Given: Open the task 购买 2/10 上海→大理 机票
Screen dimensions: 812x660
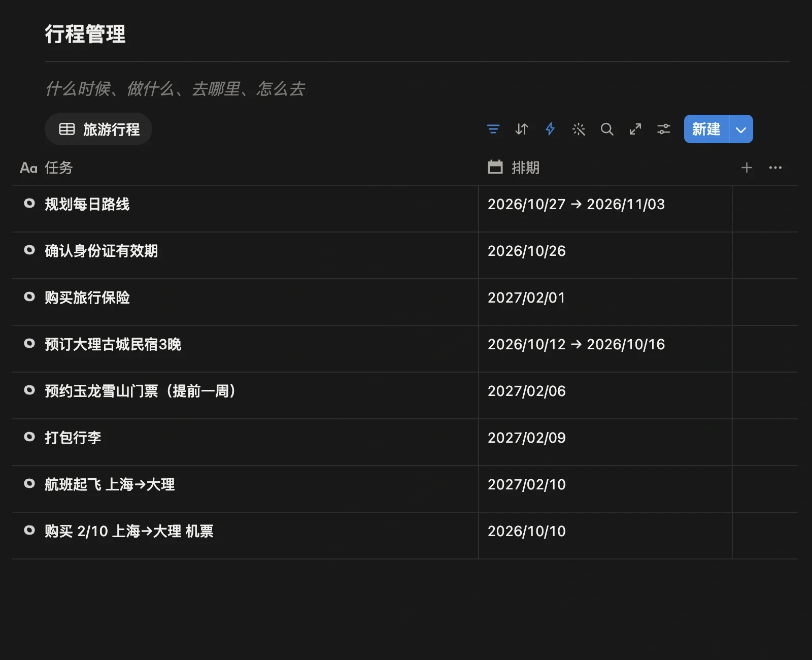Looking at the screenshot, I should point(129,531).
